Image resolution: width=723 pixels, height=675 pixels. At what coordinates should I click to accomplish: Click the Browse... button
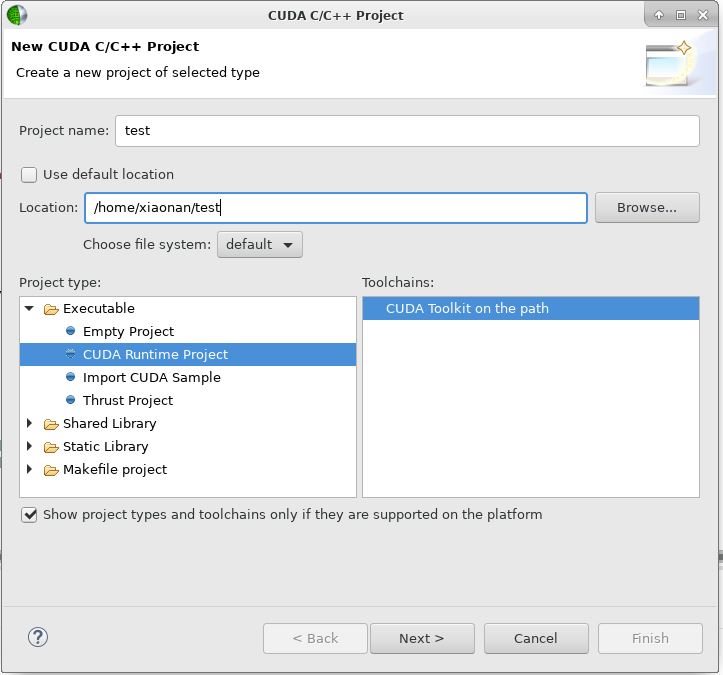pyautogui.click(x=647, y=208)
